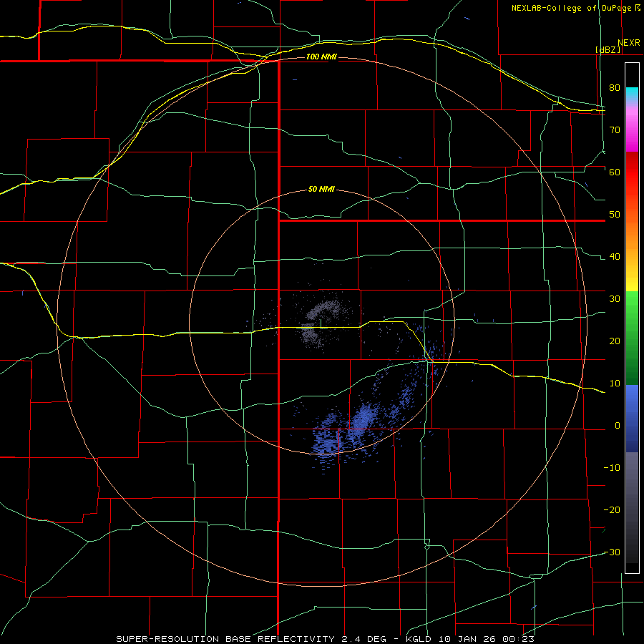
Task: Click the NEXR label at top right
Action: point(629,43)
